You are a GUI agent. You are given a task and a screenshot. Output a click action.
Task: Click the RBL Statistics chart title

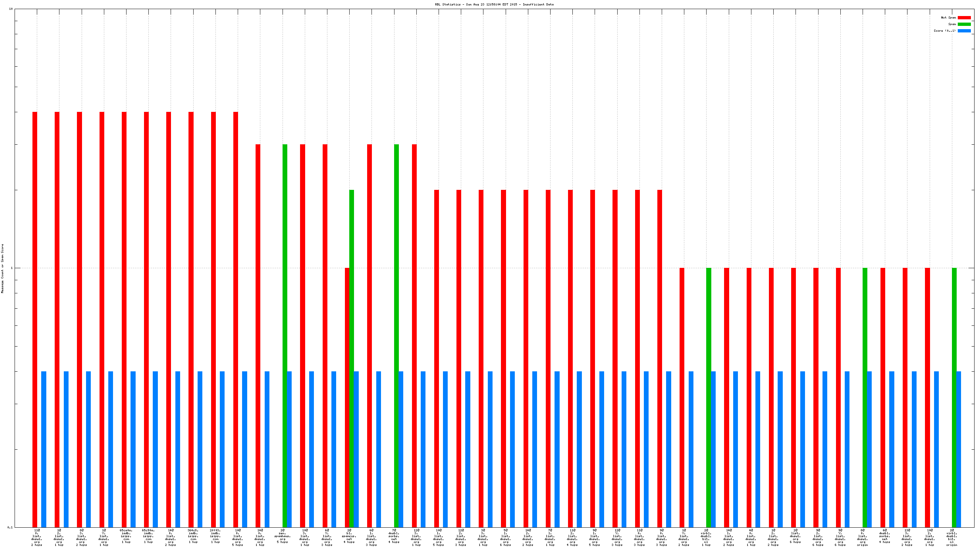(x=494, y=5)
